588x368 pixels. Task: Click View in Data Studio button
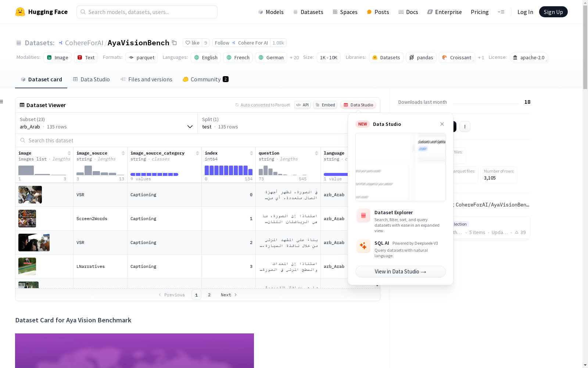401,272
